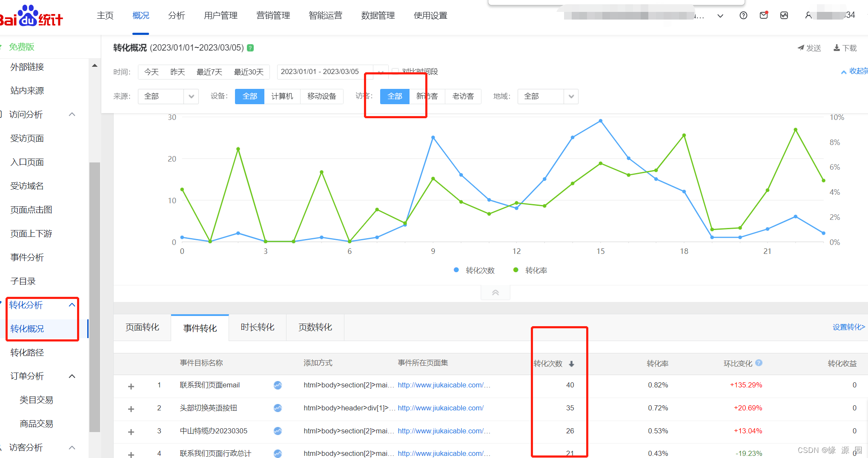This screenshot has width=868, height=458.
Task: Open the site selector dropdown arrow in header
Action: (x=720, y=16)
